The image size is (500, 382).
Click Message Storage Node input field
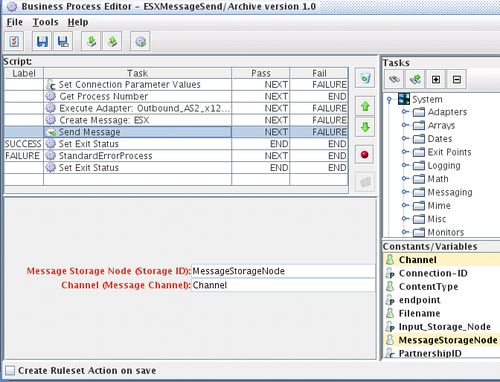pos(283,271)
